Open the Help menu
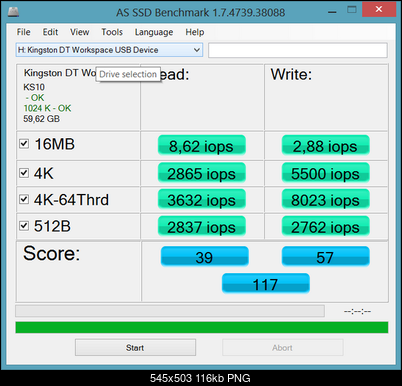The width and height of the screenshot is (402, 386). (x=195, y=32)
